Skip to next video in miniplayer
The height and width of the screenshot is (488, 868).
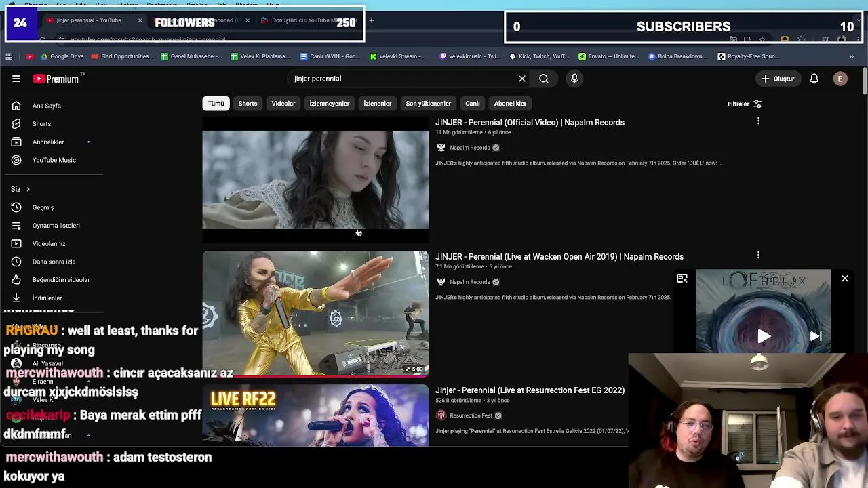tap(816, 336)
